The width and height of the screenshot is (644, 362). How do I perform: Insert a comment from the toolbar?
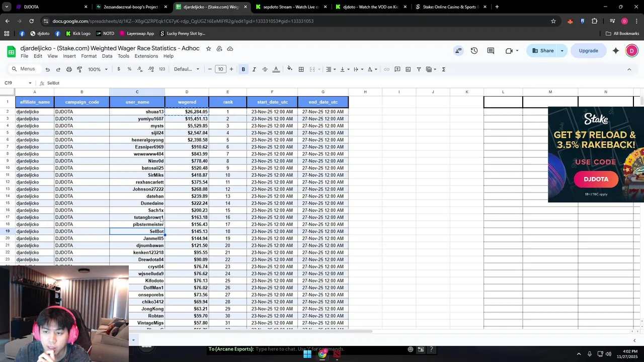coord(397,69)
